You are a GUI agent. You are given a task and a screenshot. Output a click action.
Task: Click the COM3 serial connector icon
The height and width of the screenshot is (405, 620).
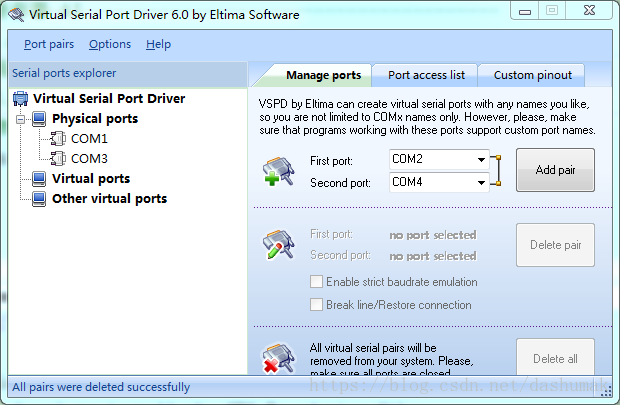59,159
